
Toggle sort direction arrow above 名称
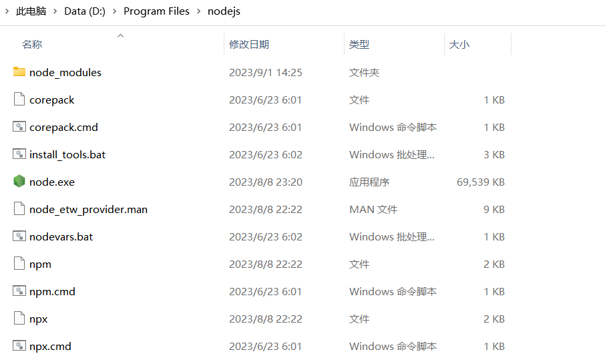pyautogui.click(x=120, y=35)
